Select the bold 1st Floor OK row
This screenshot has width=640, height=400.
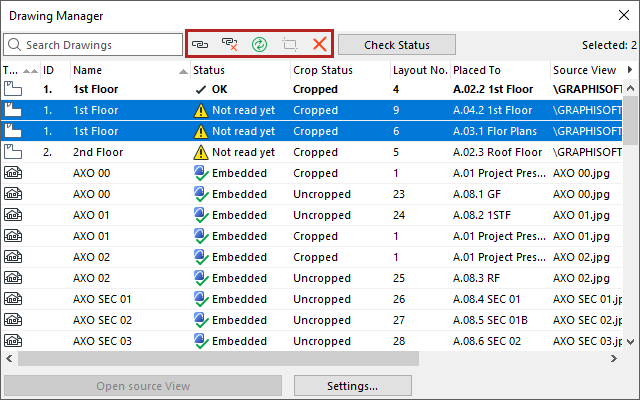(250, 89)
